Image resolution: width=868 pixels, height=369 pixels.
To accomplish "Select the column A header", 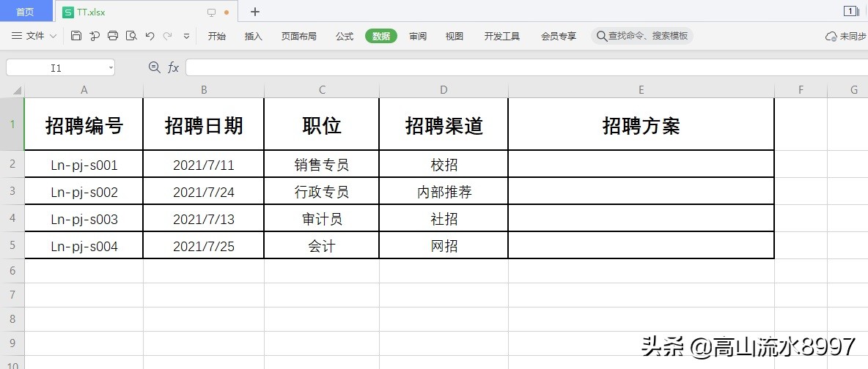I will click(84, 90).
